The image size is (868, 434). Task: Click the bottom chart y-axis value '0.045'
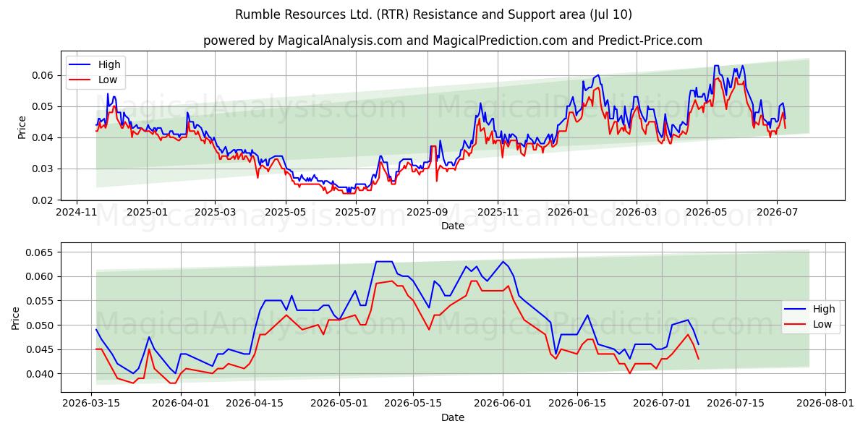click(x=41, y=349)
